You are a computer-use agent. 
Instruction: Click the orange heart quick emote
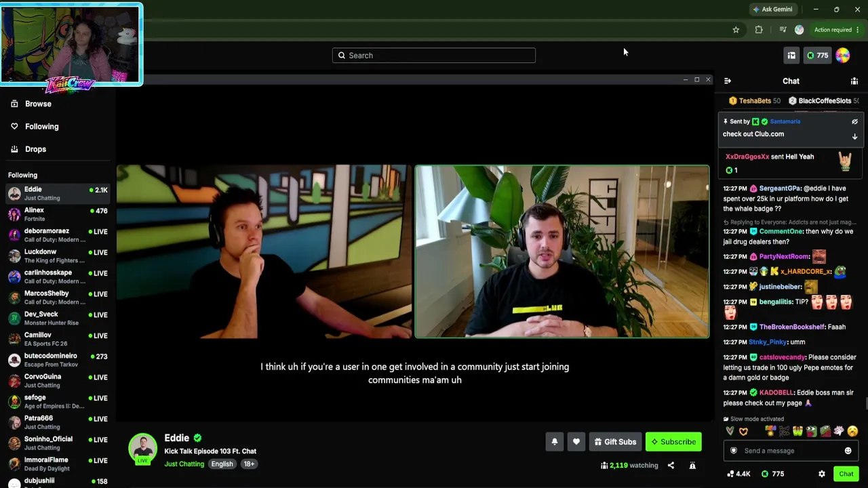click(743, 431)
